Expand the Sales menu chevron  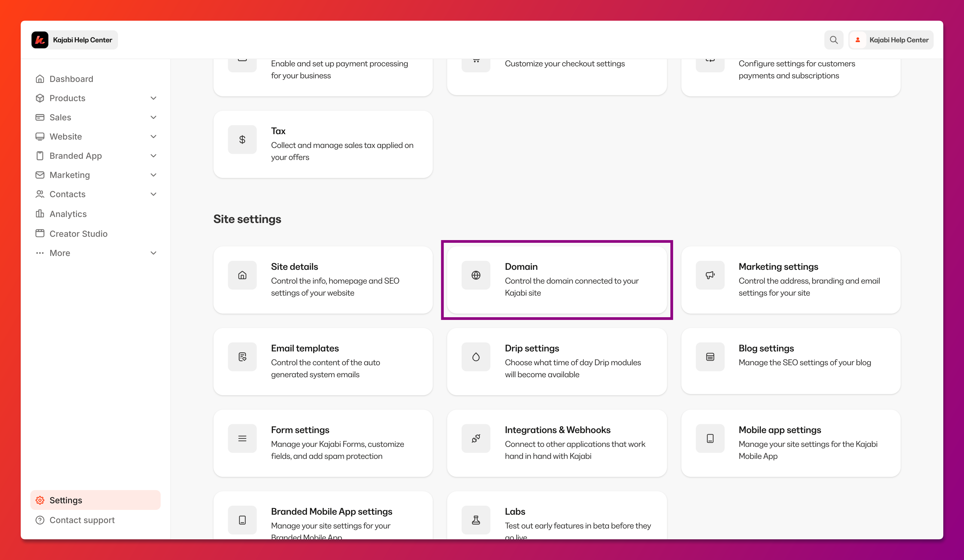point(153,117)
